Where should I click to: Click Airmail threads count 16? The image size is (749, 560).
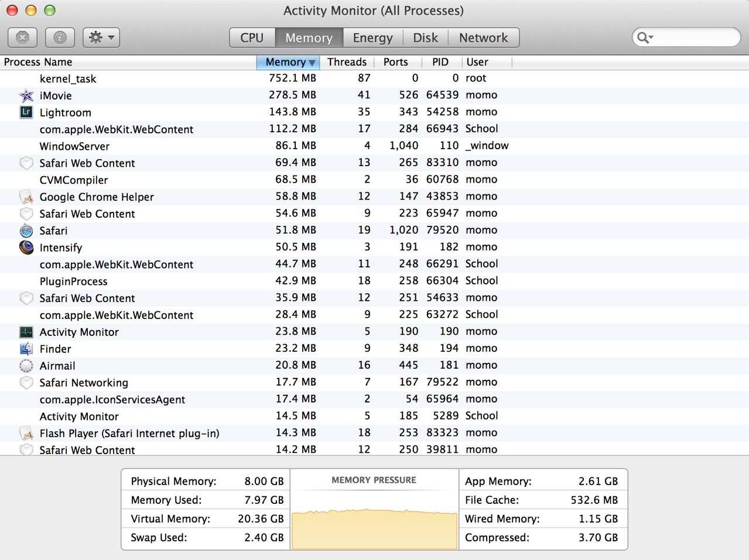[x=364, y=365]
